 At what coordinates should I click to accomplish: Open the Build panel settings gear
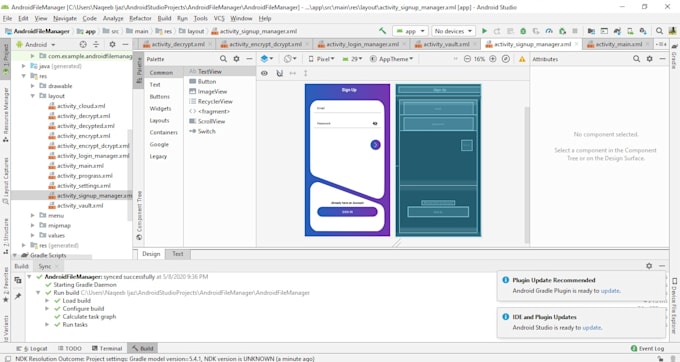point(649,266)
